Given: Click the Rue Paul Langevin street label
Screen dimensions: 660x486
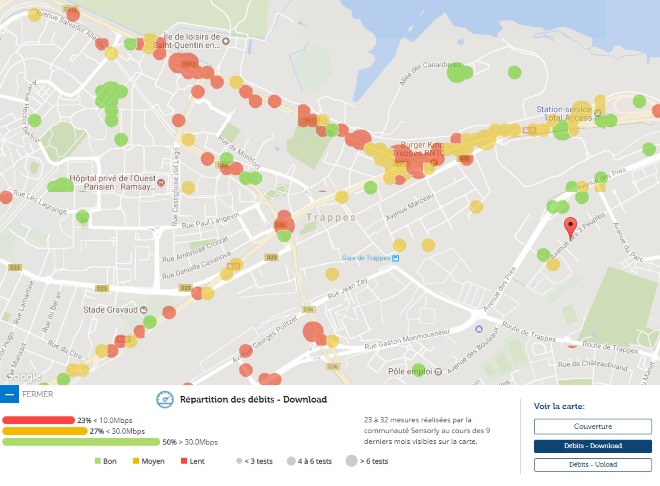Looking at the screenshot, I should (210, 220).
